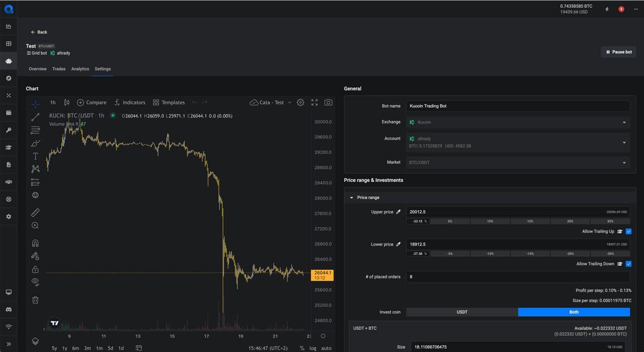644x352 pixels.
Task: Select the brush drawing tool
Action: (35, 143)
